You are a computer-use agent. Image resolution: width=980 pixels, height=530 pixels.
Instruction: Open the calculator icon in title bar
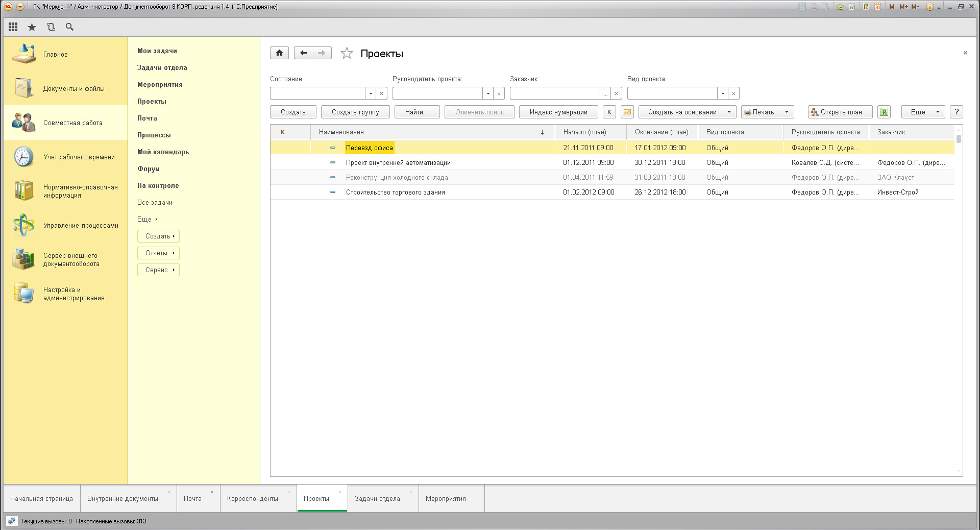click(866, 7)
